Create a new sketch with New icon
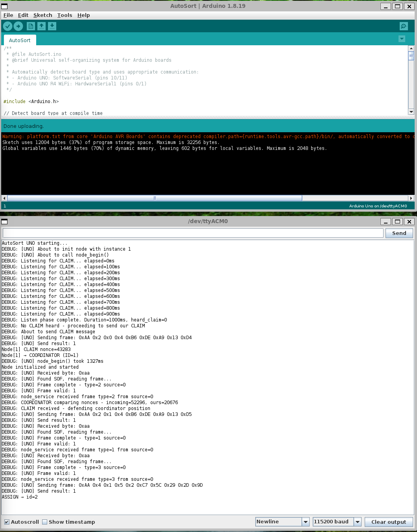 (31, 26)
